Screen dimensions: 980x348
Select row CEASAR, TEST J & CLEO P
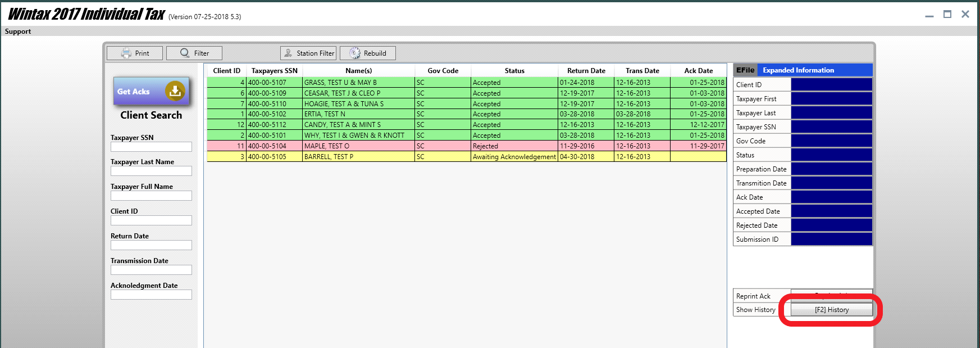tap(467, 93)
